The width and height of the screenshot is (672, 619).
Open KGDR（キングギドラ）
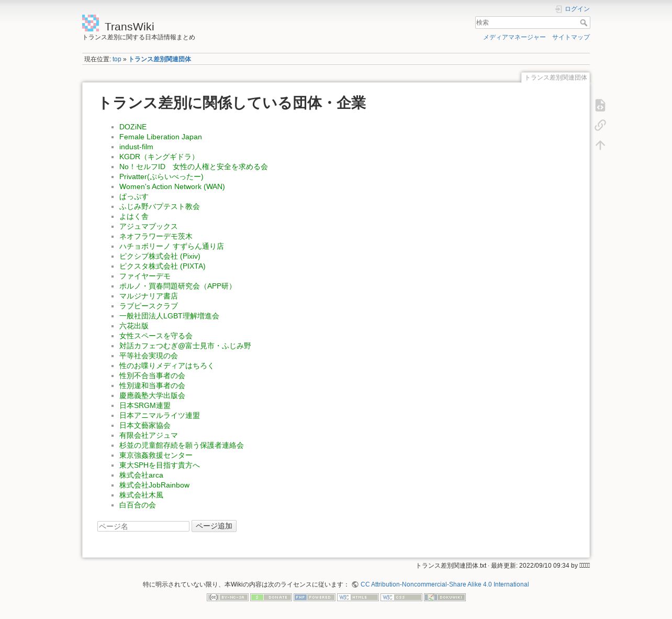pos(159,157)
